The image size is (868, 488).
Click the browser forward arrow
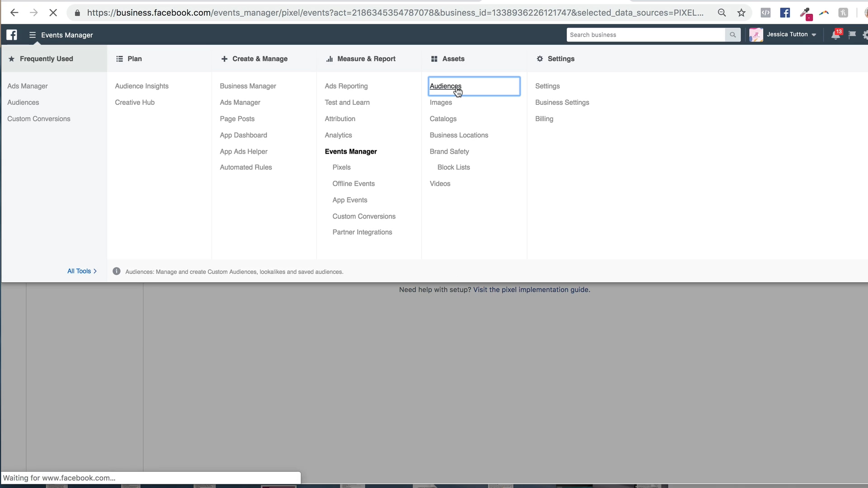tap(33, 13)
